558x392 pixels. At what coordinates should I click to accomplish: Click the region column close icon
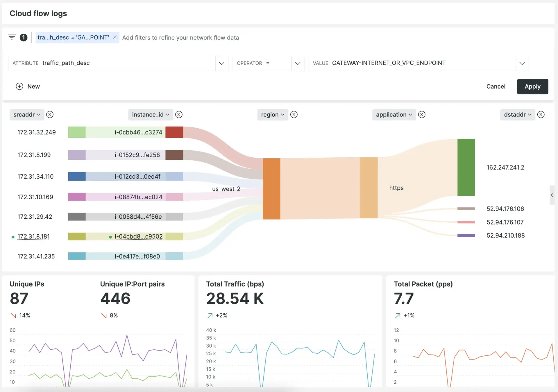click(x=294, y=114)
